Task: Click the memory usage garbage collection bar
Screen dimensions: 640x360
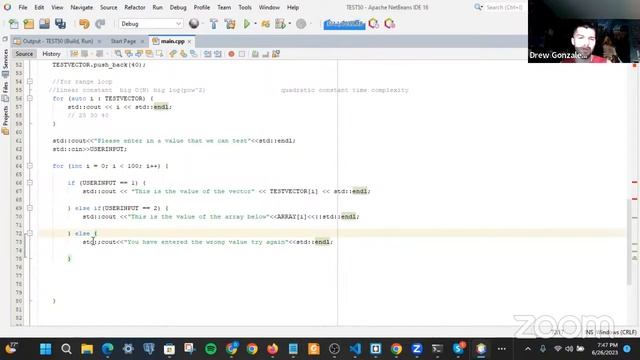Action: coord(344,24)
